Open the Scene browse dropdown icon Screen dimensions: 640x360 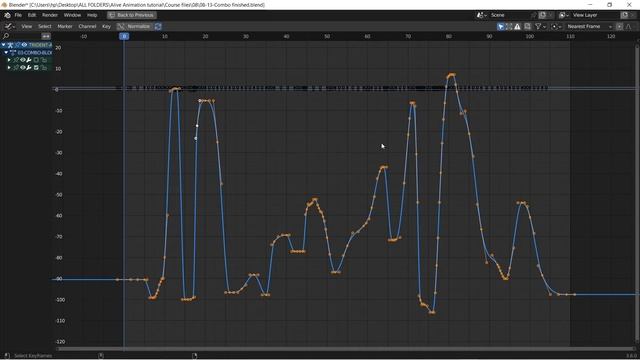[x=482, y=15]
